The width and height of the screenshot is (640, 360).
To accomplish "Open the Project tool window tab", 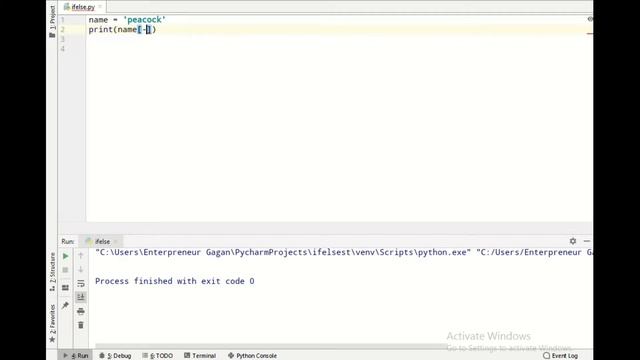I will pyautogui.click(x=52, y=21).
